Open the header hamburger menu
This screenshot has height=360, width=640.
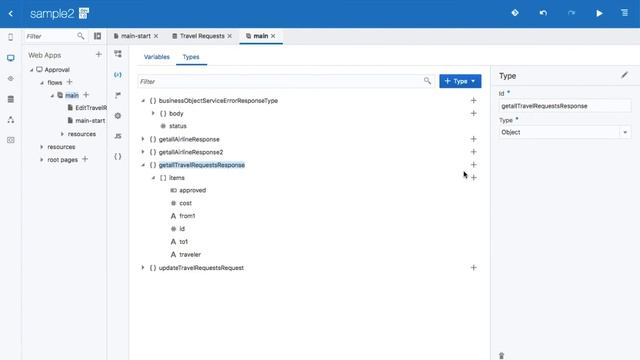[624, 13]
